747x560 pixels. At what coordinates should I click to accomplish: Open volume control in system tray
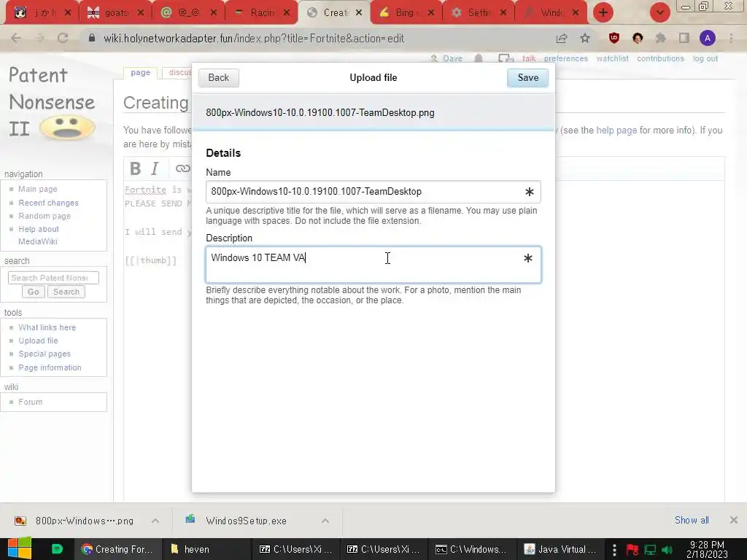click(667, 550)
